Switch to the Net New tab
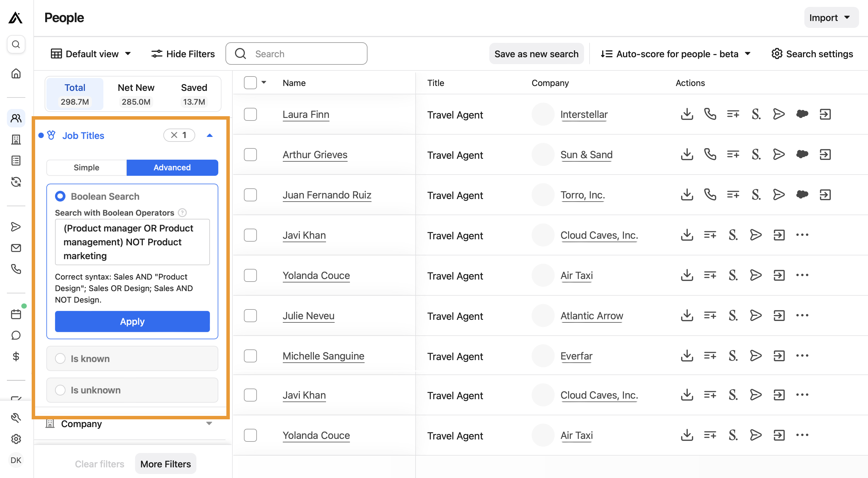This screenshot has width=868, height=478. 136,94
